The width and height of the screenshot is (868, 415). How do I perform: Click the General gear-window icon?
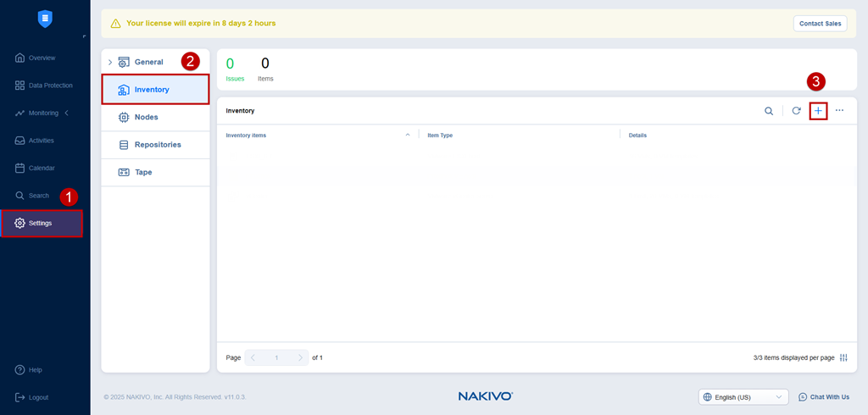click(124, 62)
